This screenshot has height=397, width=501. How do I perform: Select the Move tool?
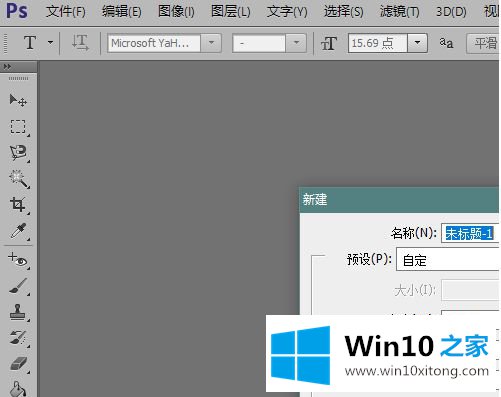(x=18, y=100)
